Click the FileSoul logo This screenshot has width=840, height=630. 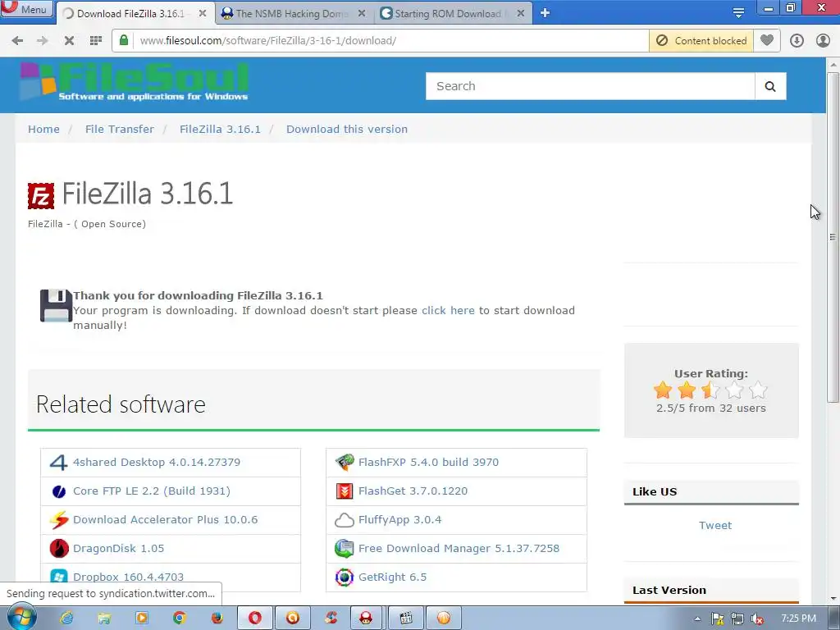tap(135, 81)
